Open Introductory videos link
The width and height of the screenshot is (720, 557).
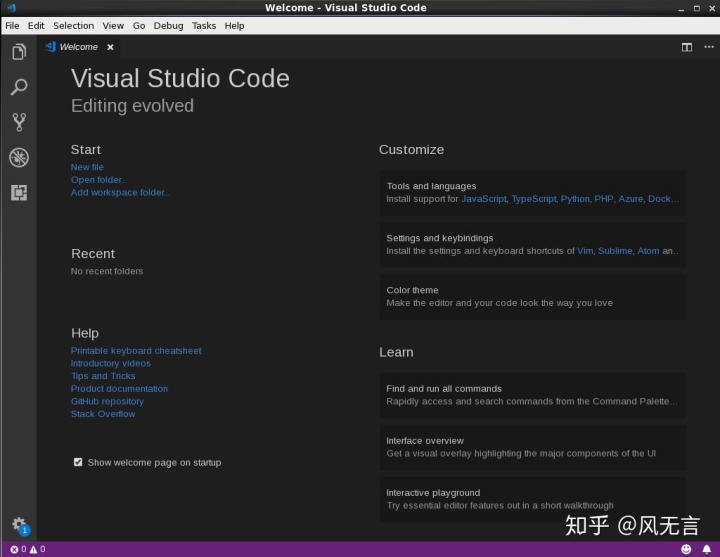pos(111,363)
